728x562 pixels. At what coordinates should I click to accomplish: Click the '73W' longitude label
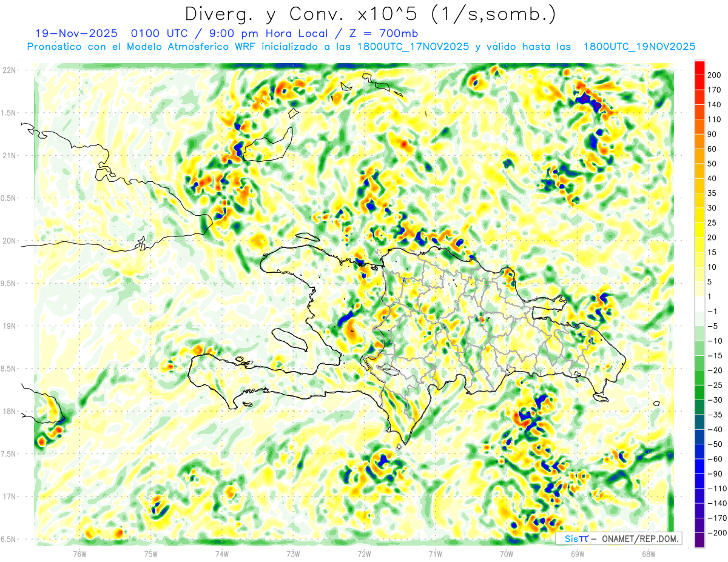click(x=293, y=554)
